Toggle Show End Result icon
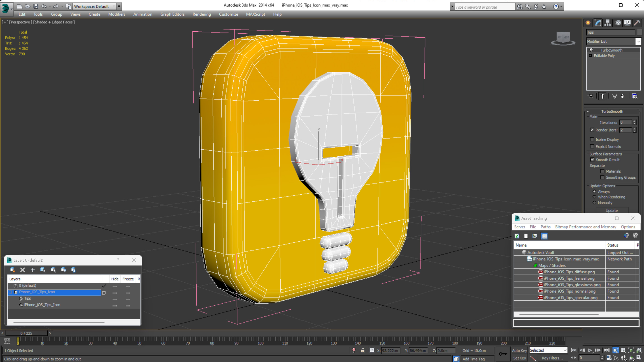 coord(602,96)
